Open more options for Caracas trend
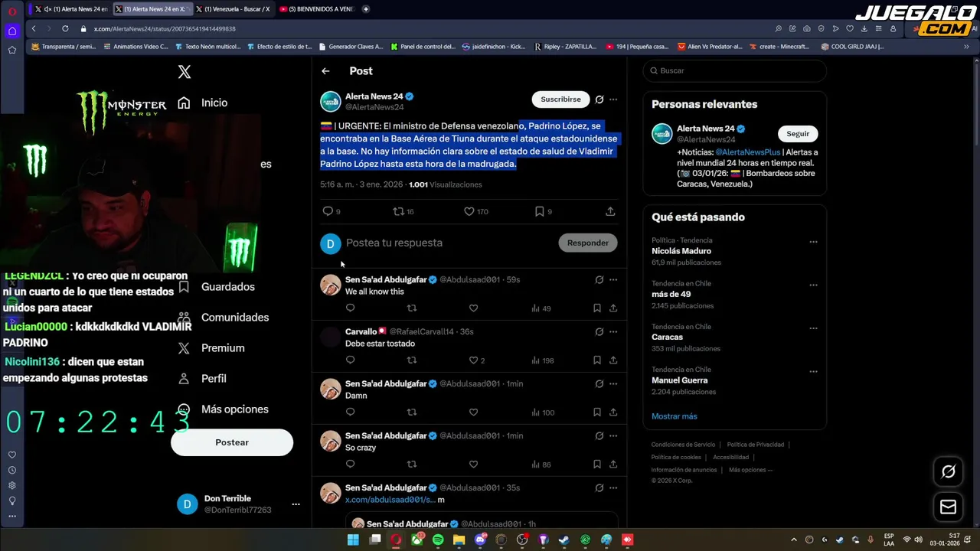980x551 pixels. pyautogui.click(x=813, y=328)
